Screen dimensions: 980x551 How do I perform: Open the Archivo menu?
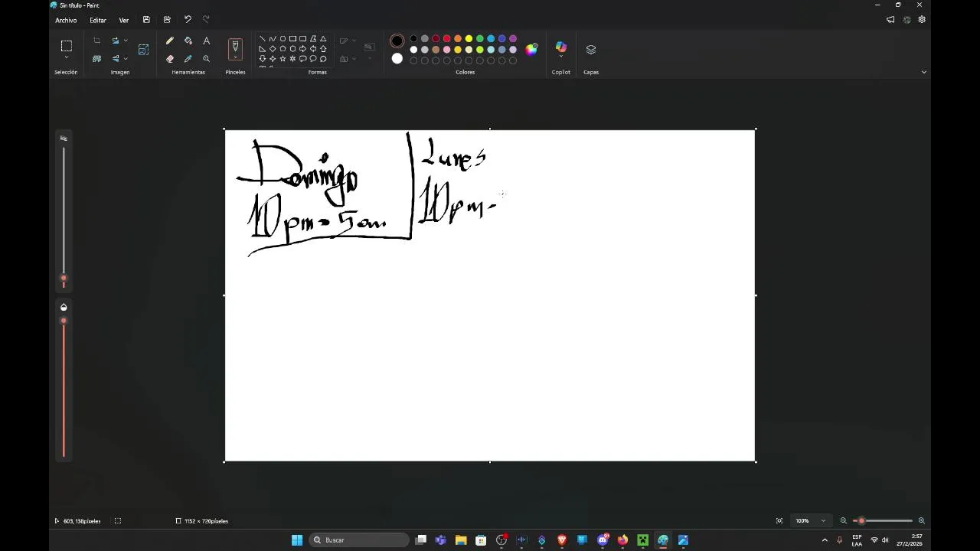[66, 20]
